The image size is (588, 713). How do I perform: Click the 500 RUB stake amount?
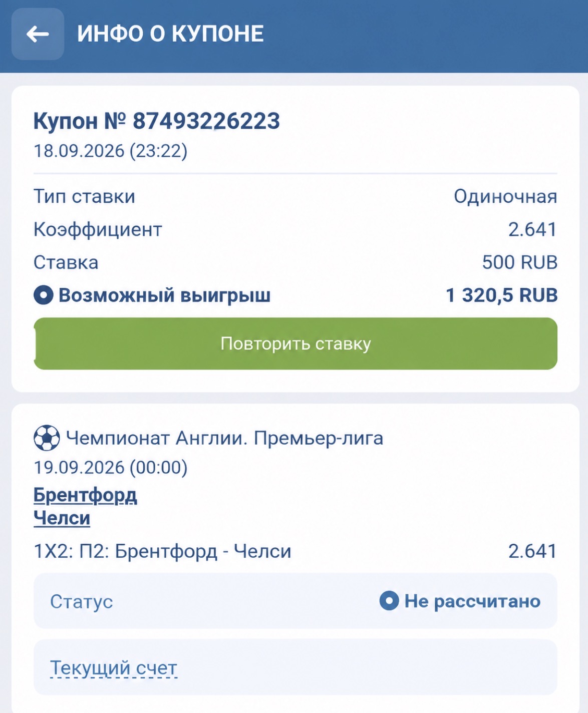(x=520, y=262)
